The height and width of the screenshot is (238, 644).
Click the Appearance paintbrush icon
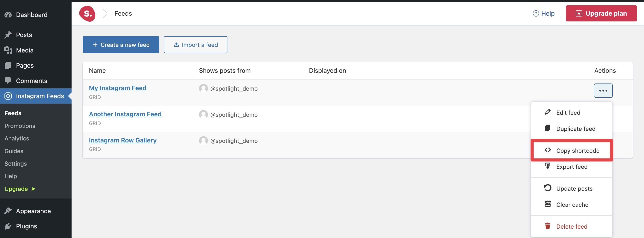(8, 211)
